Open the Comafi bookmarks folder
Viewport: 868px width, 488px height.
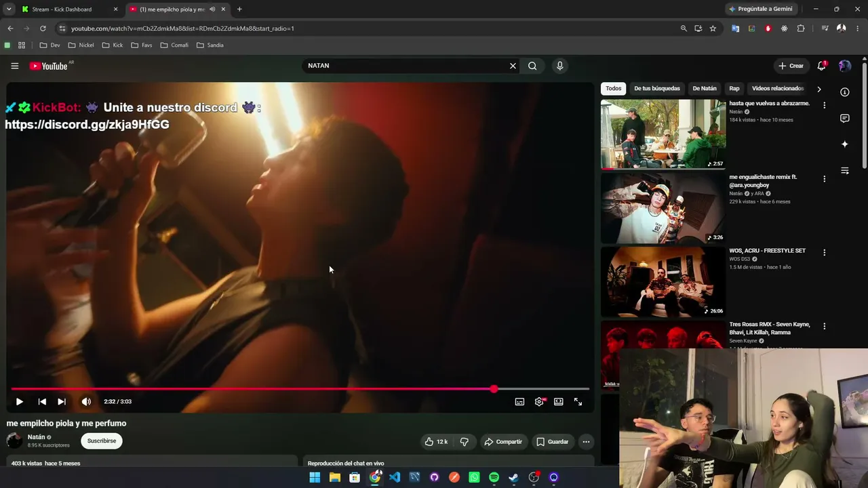[174, 45]
